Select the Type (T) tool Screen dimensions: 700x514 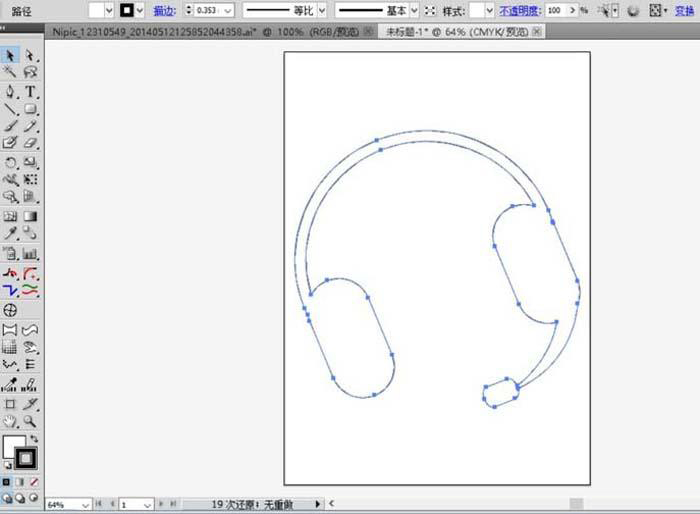tap(30, 92)
